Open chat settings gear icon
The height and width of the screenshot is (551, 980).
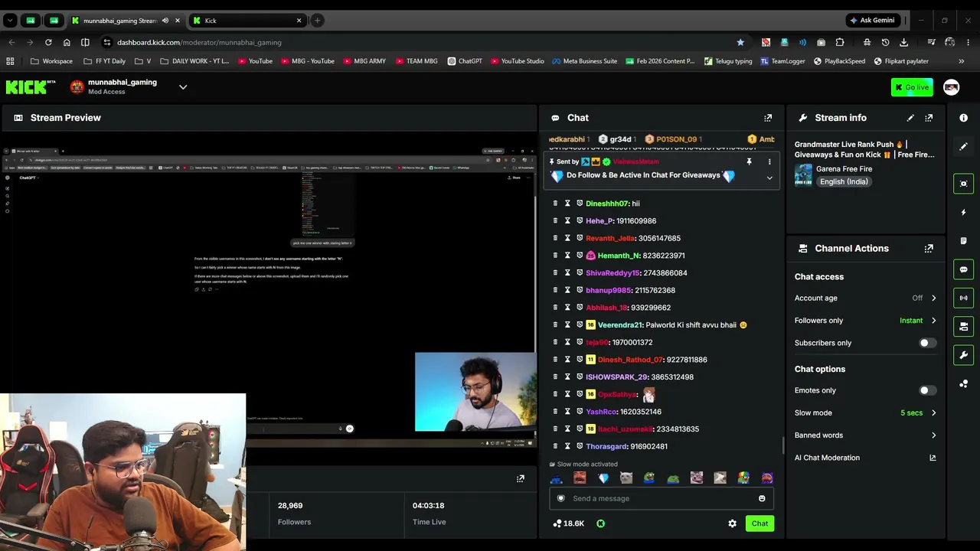733,523
